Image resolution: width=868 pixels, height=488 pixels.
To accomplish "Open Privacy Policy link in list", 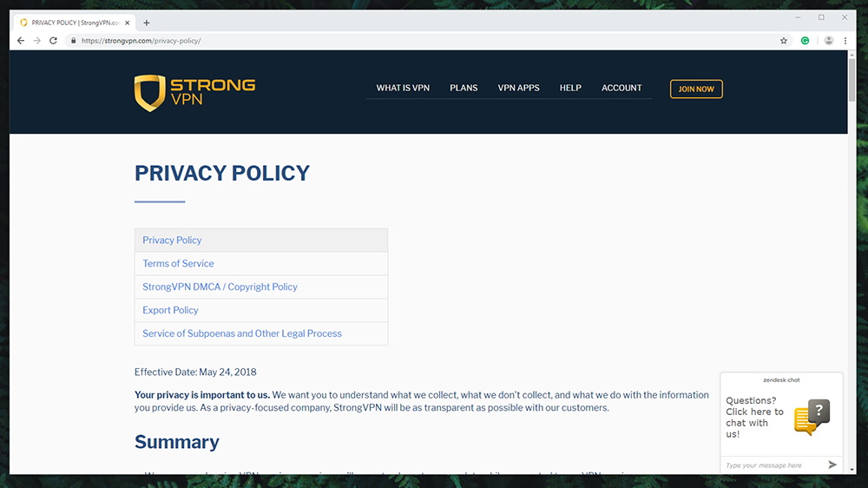I will [x=172, y=241].
